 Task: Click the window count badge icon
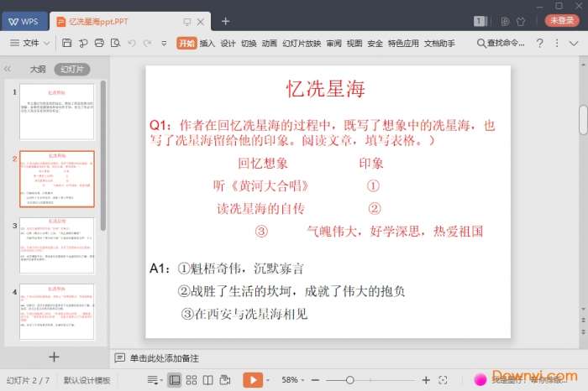click(x=480, y=21)
